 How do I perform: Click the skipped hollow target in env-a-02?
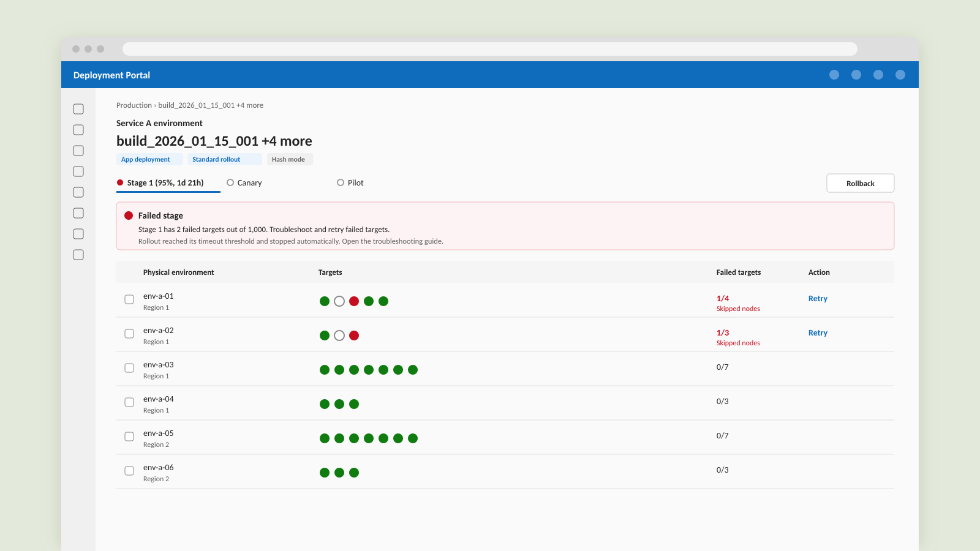coord(339,335)
